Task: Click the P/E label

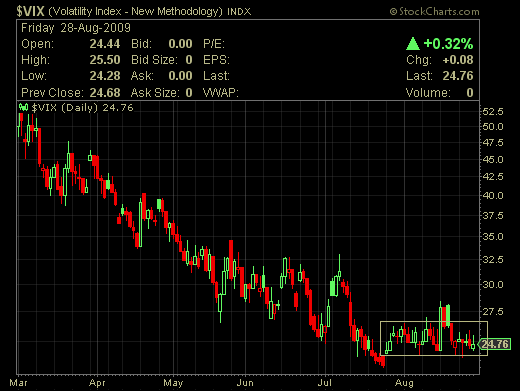Action: click(214, 44)
